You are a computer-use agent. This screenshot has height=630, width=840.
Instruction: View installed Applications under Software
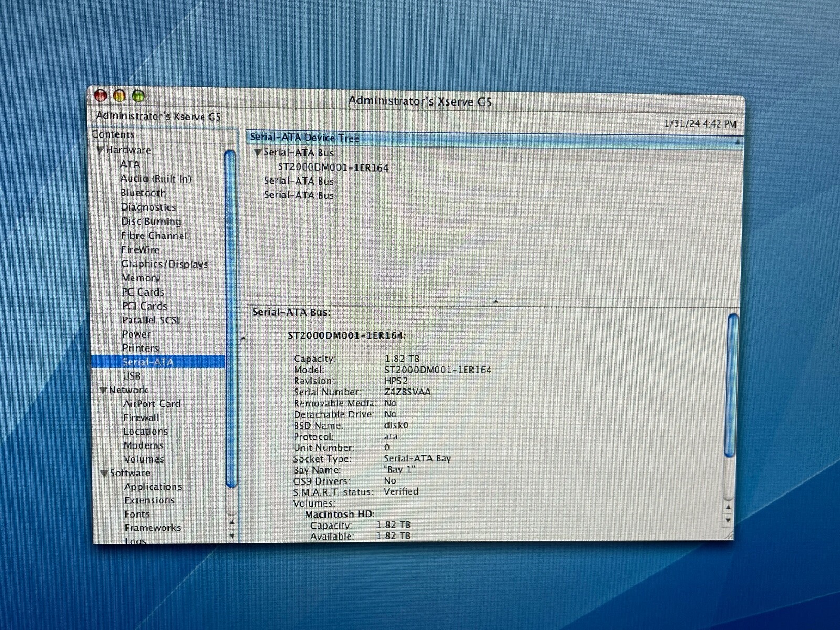point(153,486)
